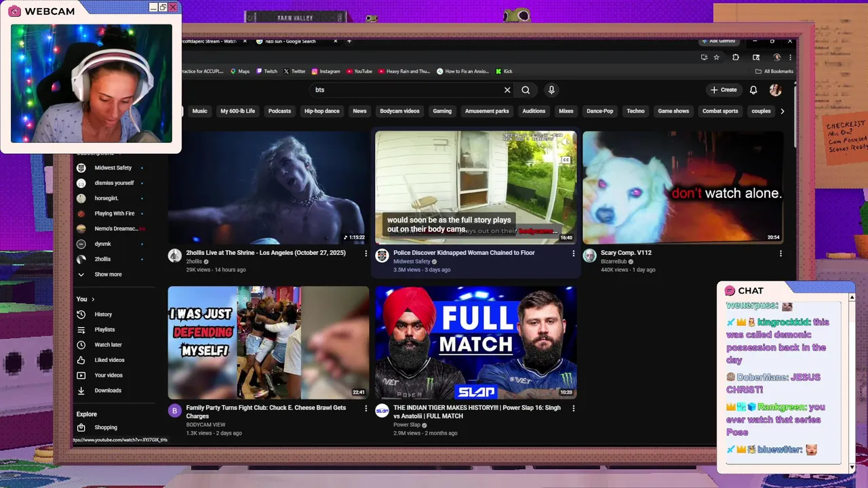Select the Music category chip
This screenshot has height=488, width=868.
199,111
